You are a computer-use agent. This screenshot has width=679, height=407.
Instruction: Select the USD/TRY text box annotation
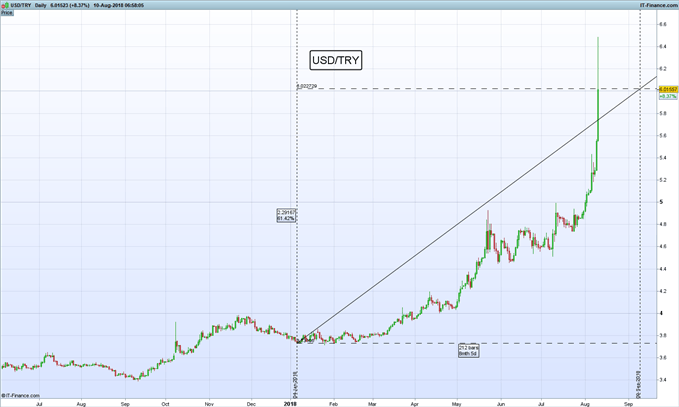click(336, 60)
